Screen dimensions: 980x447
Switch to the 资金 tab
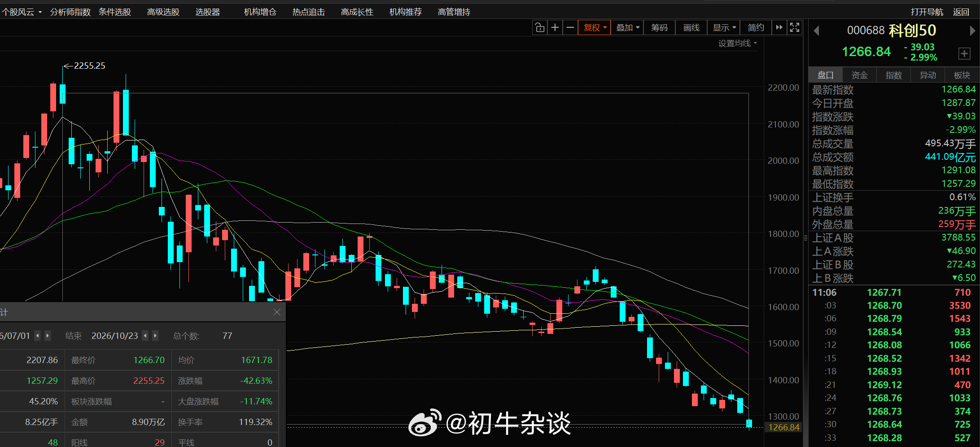[859, 75]
